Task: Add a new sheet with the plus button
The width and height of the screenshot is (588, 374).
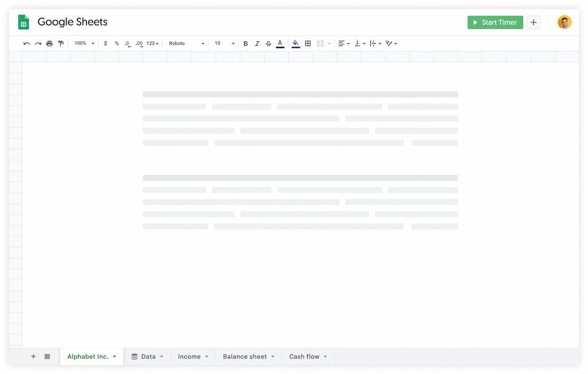Action: tap(33, 356)
